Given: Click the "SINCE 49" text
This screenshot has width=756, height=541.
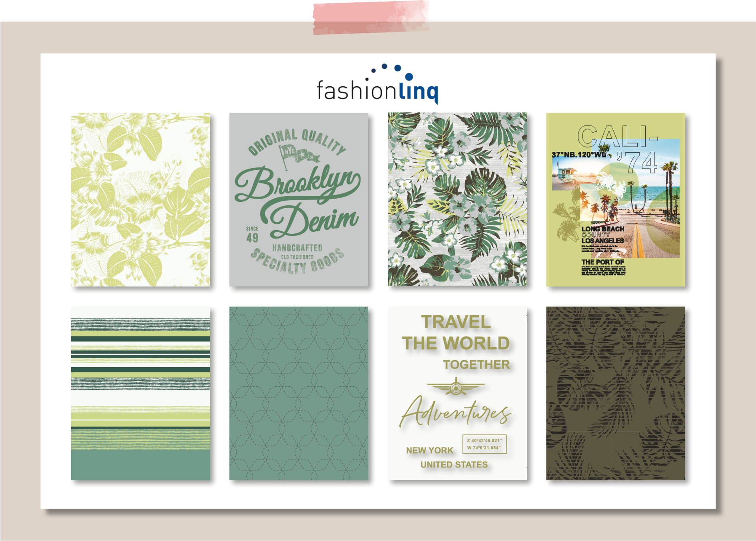Looking at the screenshot, I should point(252,235).
